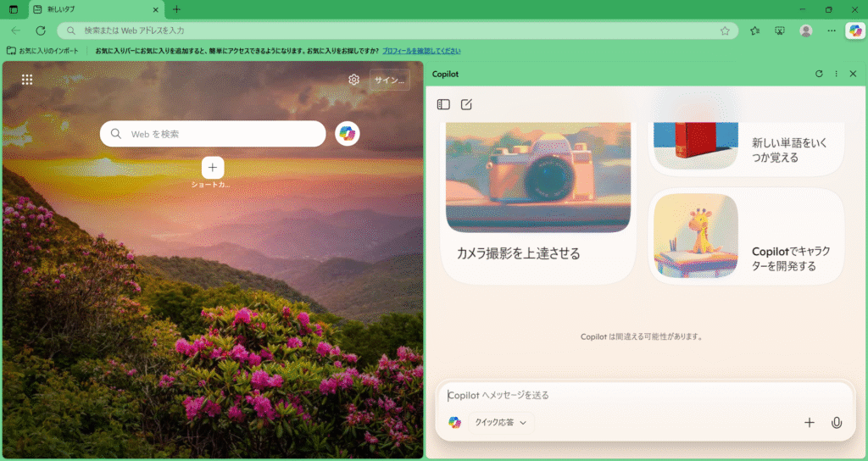Start a new Copilot chat icon
868x461 pixels.
tap(467, 104)
